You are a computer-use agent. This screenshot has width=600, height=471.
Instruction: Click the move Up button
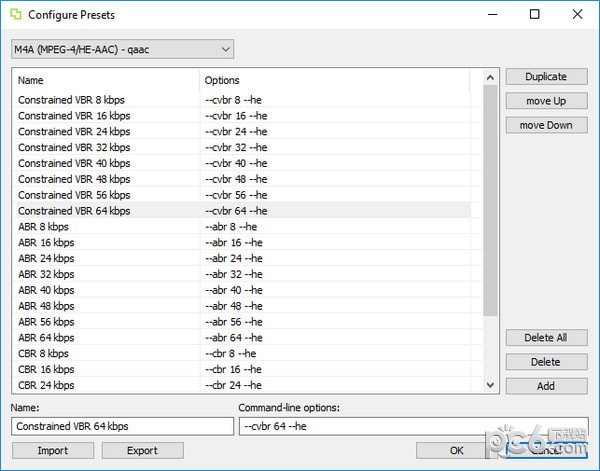(x=546, y=101)
